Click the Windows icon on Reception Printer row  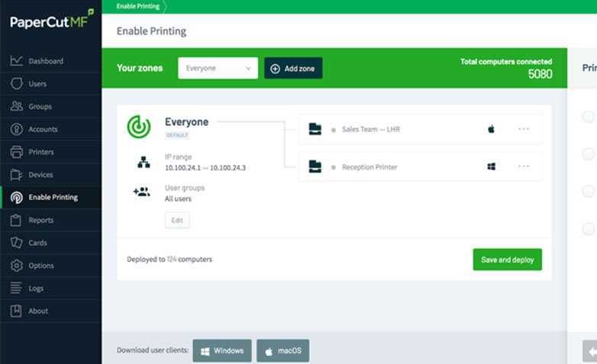tap(491, 166)
